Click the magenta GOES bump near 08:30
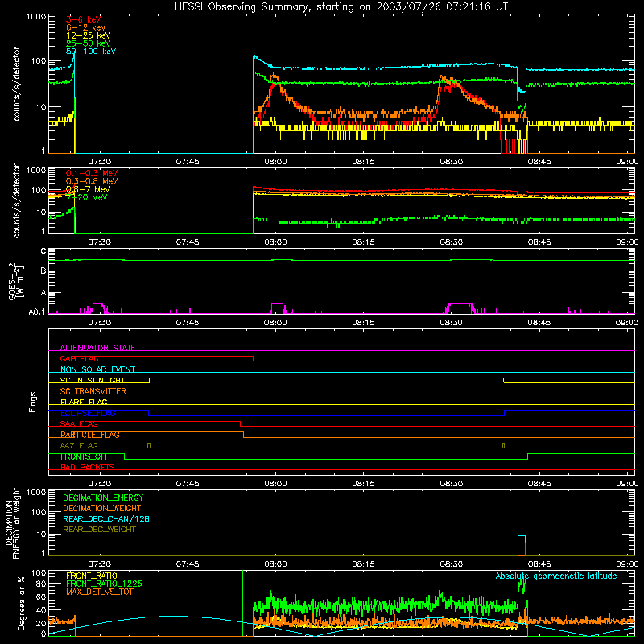 click(460, 308)
